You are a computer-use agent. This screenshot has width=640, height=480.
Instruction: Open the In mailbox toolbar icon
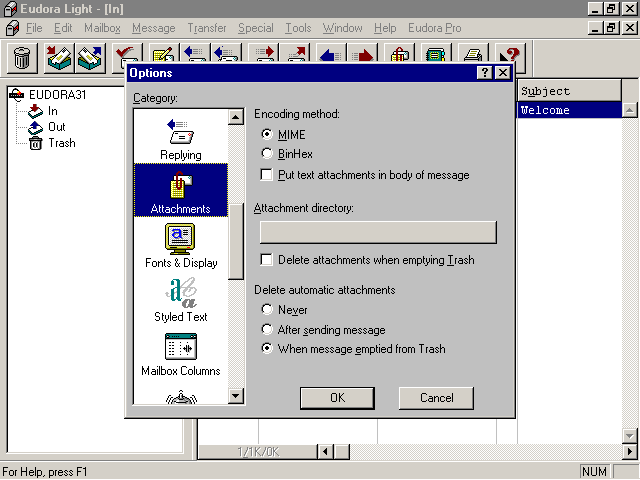pos(60,57)
